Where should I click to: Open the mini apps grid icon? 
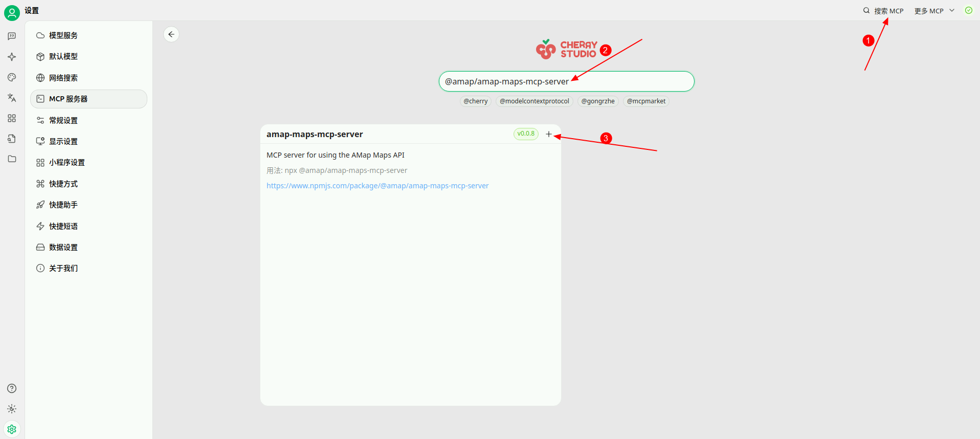(12, 118)
